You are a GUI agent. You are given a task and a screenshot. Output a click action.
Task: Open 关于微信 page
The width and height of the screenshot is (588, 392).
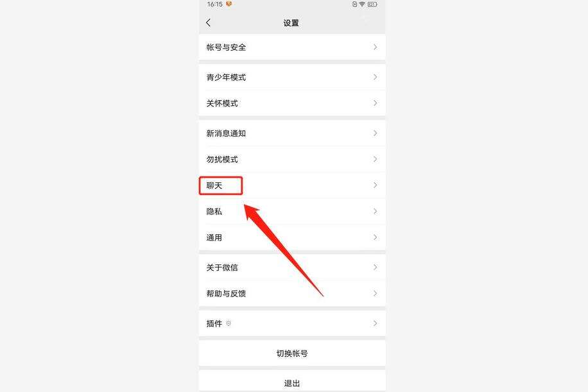[292, 267]
